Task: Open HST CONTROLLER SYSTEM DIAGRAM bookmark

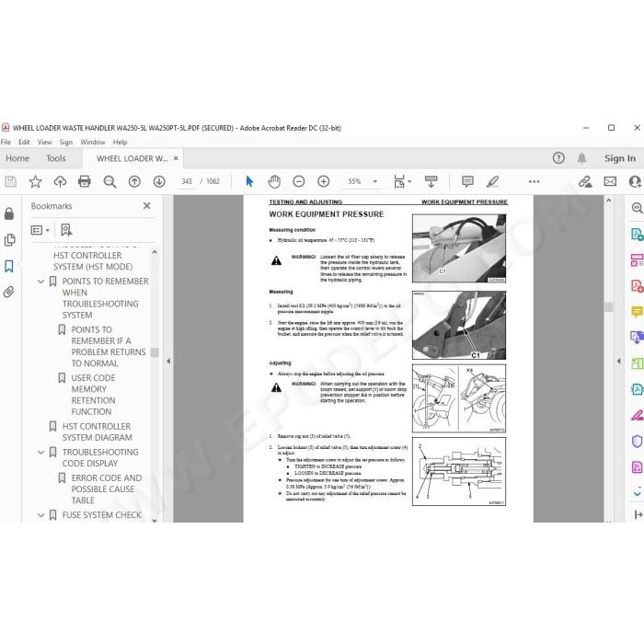Action: tap(98, 432)
